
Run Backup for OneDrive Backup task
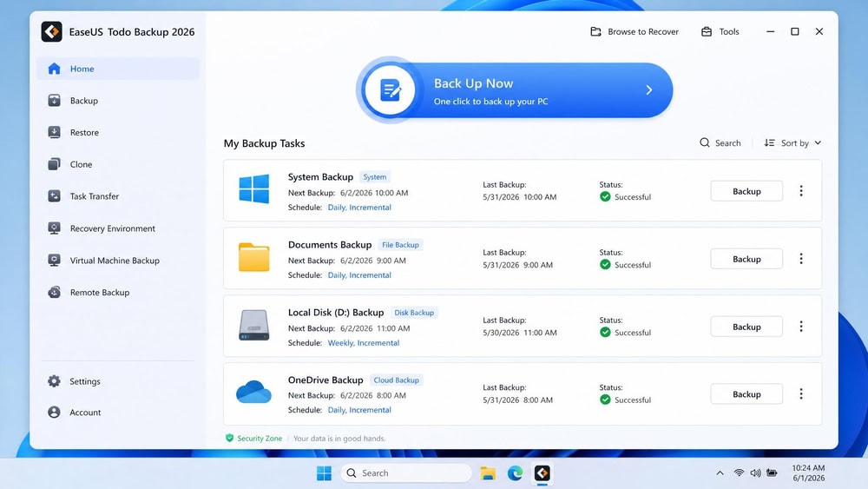click(746, 394)
